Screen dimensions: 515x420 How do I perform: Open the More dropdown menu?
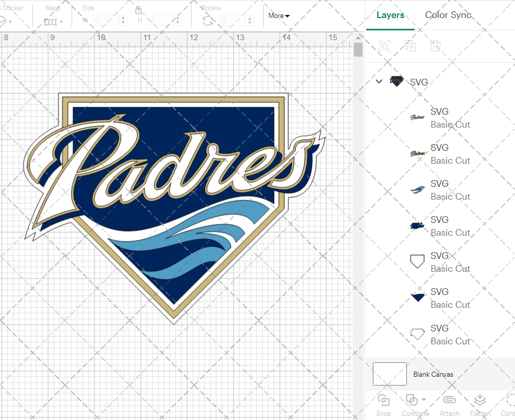tap(279, 16)
